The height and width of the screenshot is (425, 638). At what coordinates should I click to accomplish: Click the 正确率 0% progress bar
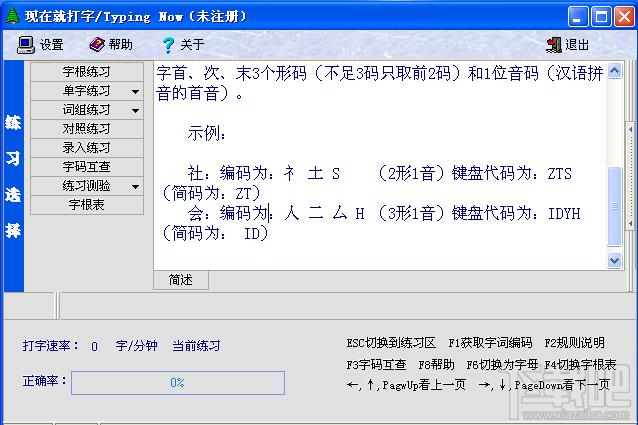click(x=178, y=383)
